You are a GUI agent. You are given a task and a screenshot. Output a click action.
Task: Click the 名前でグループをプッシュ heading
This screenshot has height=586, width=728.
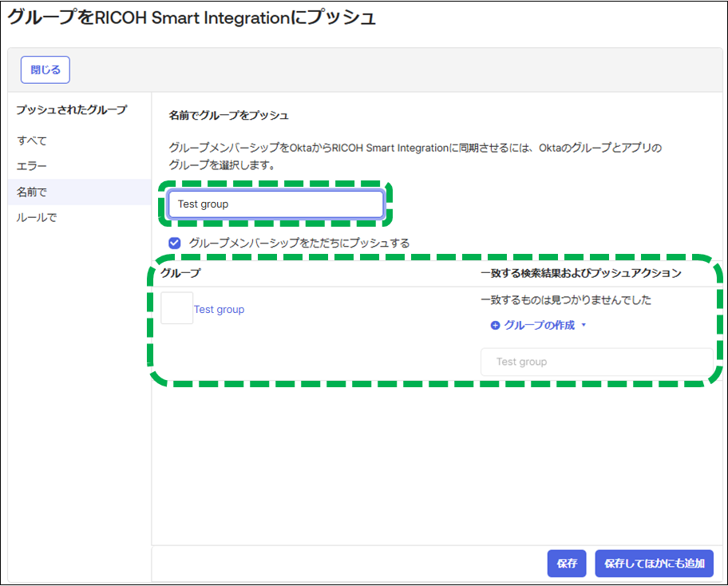[x=228, y=115]
